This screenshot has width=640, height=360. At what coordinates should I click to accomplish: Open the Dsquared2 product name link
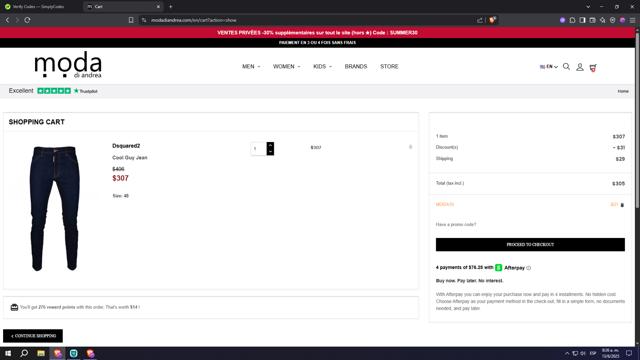(126, 146)
